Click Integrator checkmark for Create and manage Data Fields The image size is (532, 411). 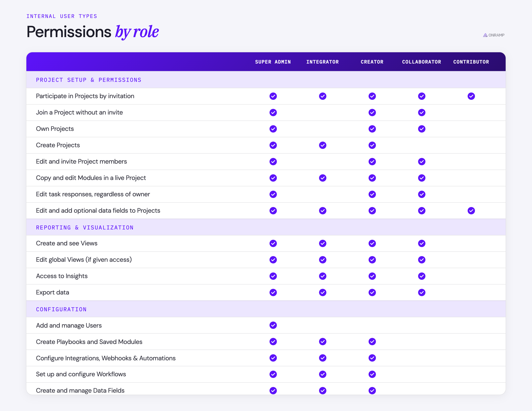(323, 391)
